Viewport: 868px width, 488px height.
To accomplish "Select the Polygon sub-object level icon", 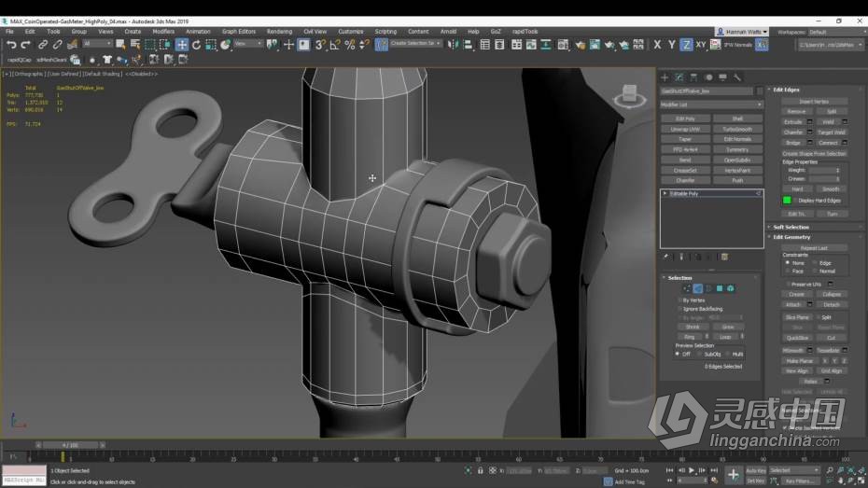I will pyautogui.click(x=720, y=288).
